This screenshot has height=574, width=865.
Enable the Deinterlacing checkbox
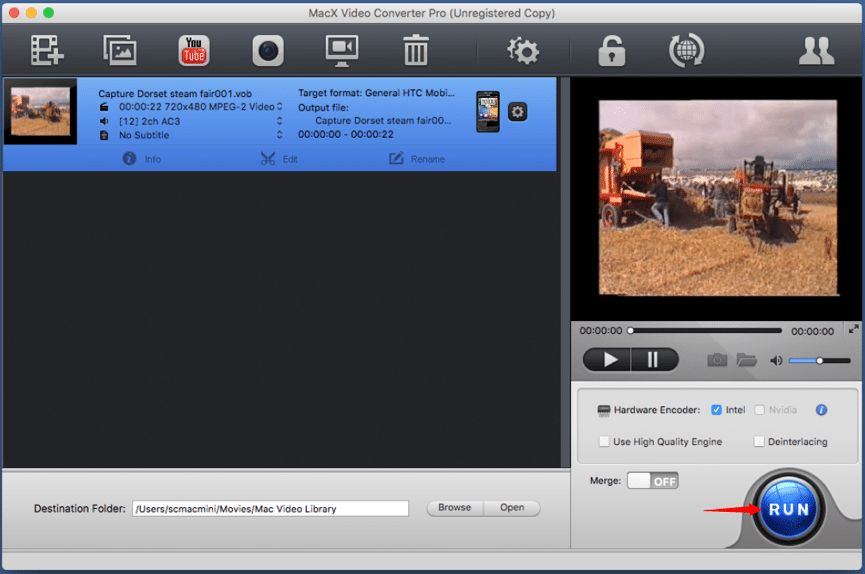pyautogui.click(x=759, y=442)
